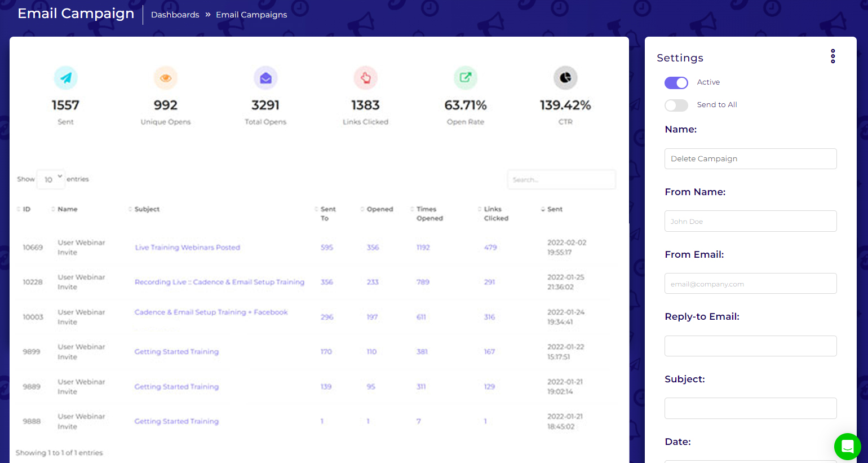The width and height of the screenshot is (868, 463).
Task: Click sent-to value 356 in row 10228
Action: (x=327, y=282)
